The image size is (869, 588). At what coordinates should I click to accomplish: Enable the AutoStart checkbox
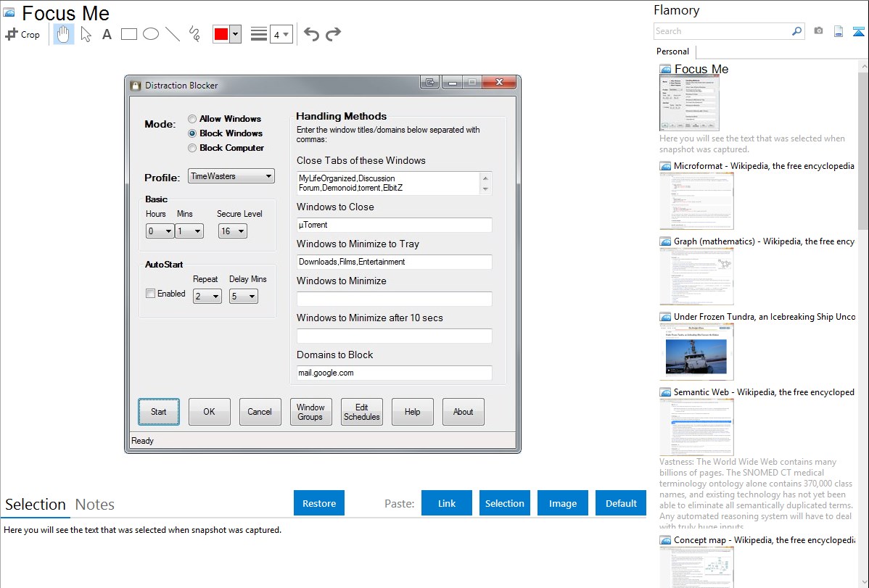pos(151,294)
